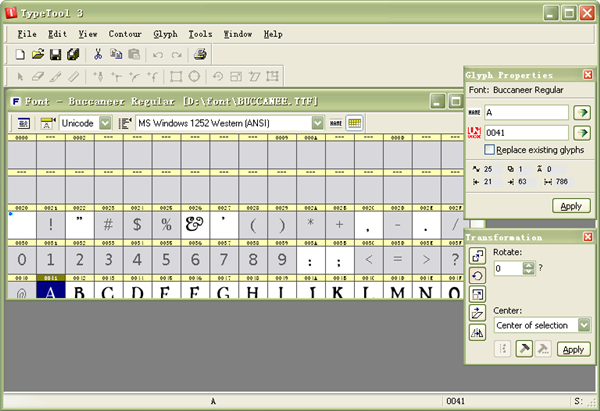This screenshot has width=600, height=411.
Task: Toggle the yellow grid view button
Action: [x=354, y=123]
